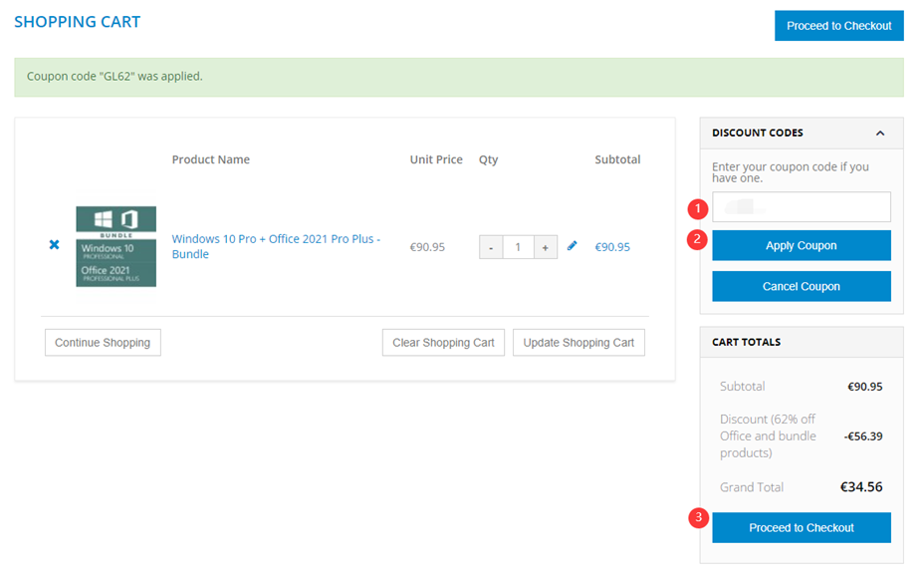Viewport: 924px width, 575px height.
Task: Decrease quantity with the minus button
Action: coord(491,247)
